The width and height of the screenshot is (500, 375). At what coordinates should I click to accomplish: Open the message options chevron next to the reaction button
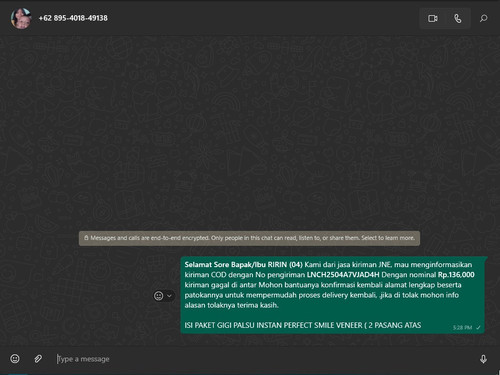point(169,296)
